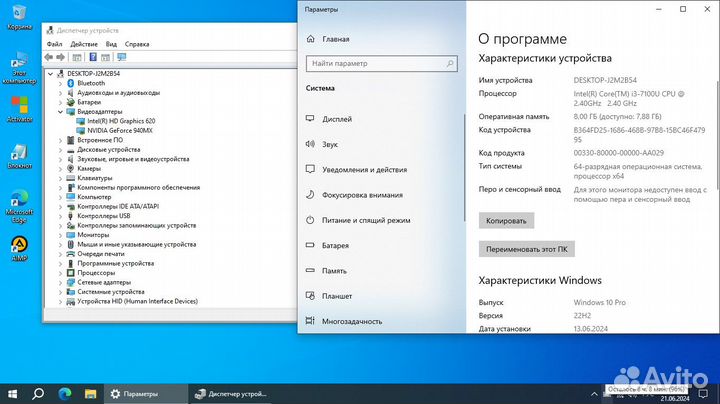Expand the Bluetooth node arrow
720x404 pixels.
60,83
